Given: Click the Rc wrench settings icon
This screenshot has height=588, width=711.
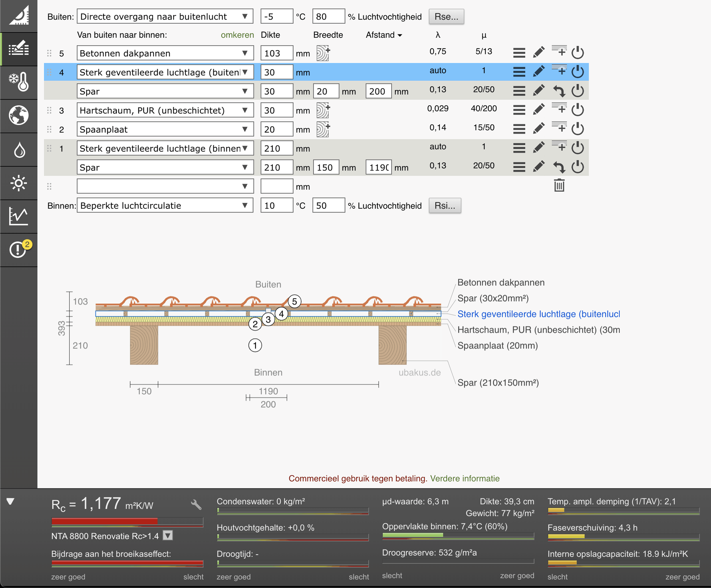Looking at the screenshot, I should [196, 505].
